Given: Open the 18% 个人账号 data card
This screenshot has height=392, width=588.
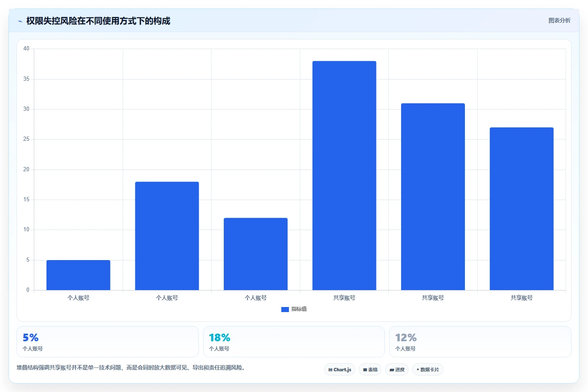Looking at the screenshot, I should 294,342.
